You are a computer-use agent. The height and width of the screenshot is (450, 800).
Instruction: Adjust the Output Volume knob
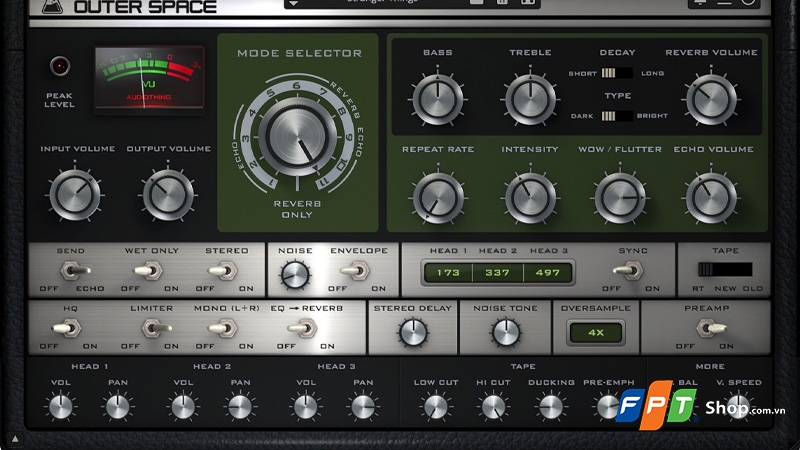168,195
